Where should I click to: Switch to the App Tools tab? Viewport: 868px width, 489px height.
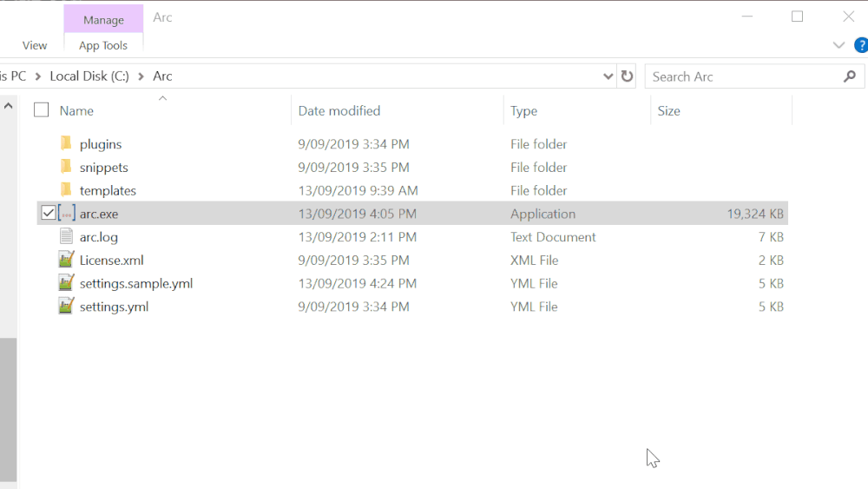[x=103, y=45]
